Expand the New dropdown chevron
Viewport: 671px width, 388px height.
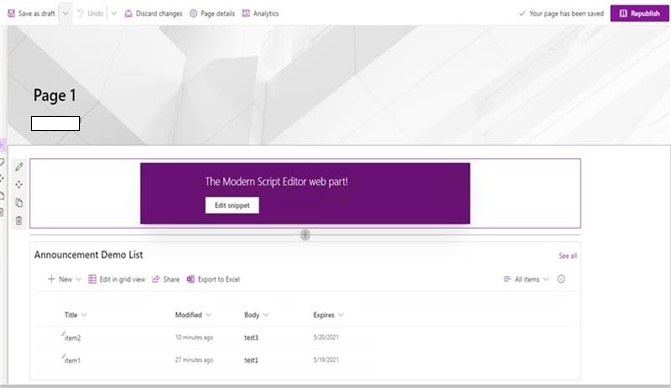tap(78, 279)
